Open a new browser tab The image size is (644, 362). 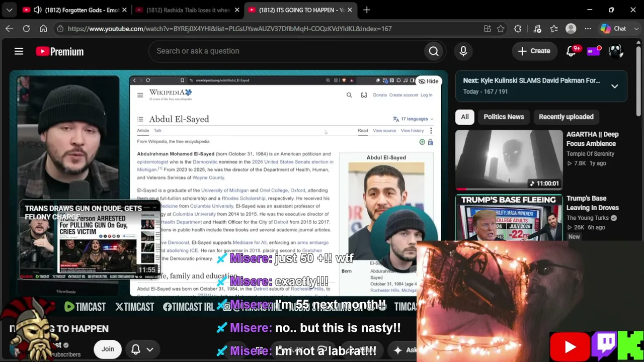367,10
